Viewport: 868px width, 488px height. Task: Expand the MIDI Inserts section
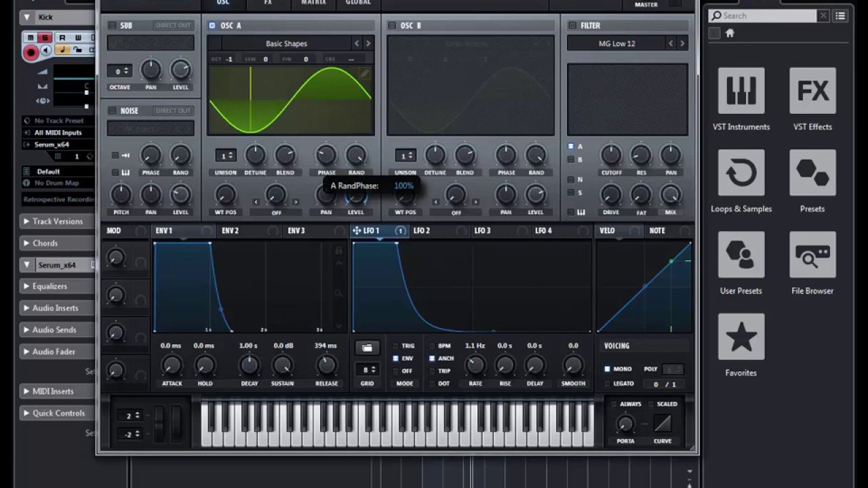tap(58, 391)
